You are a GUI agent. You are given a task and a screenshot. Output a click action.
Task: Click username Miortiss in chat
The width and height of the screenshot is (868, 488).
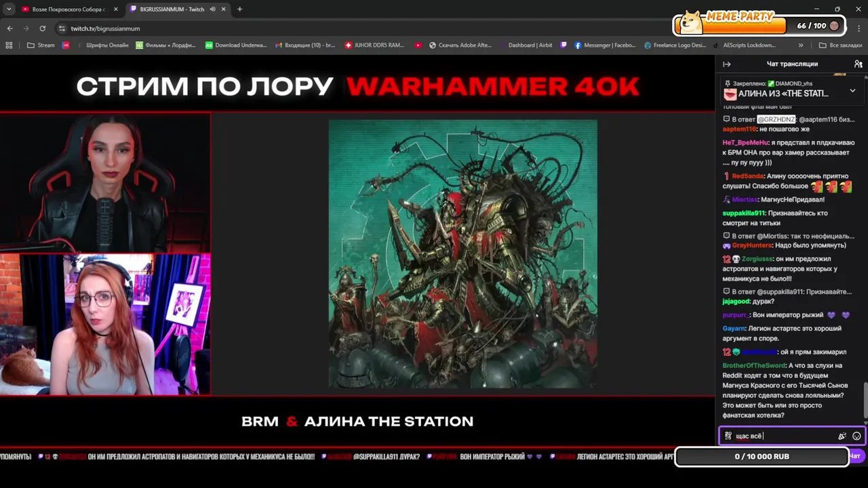745,200
